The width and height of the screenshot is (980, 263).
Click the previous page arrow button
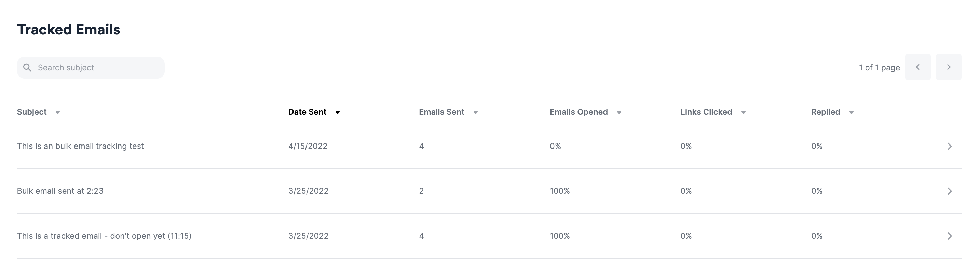(x=918, y=67)
